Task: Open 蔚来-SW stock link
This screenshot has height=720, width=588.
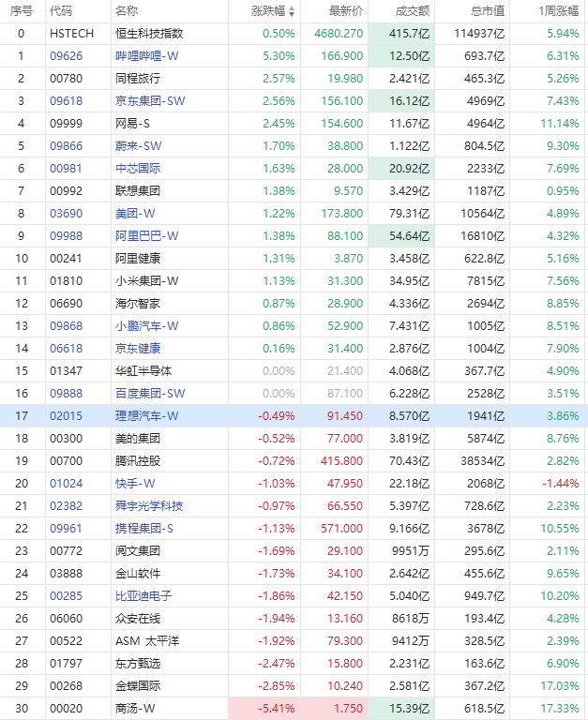Action: tap(138, 146)
